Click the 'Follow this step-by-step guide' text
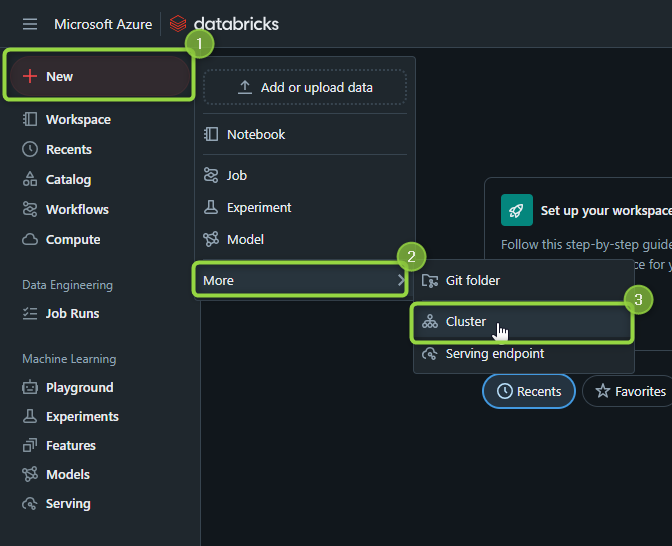This screenshot has height=546, width=672. [586, 244]
